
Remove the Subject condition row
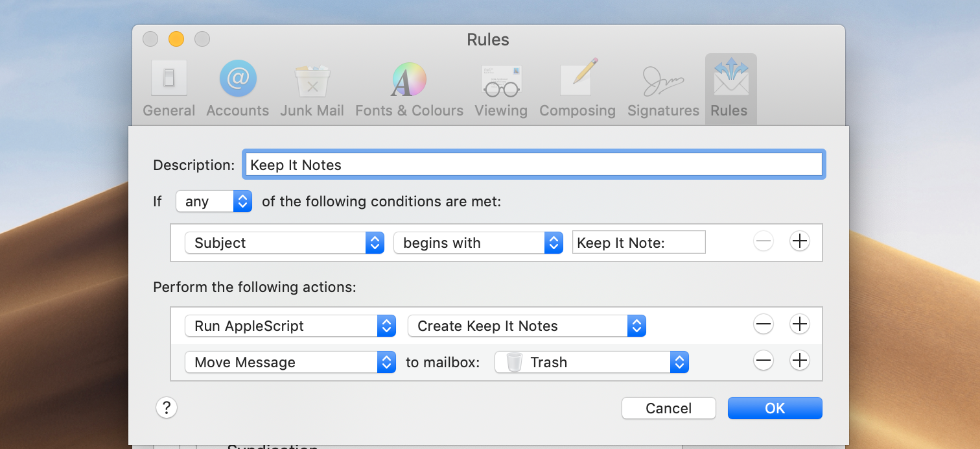(764, 241)
